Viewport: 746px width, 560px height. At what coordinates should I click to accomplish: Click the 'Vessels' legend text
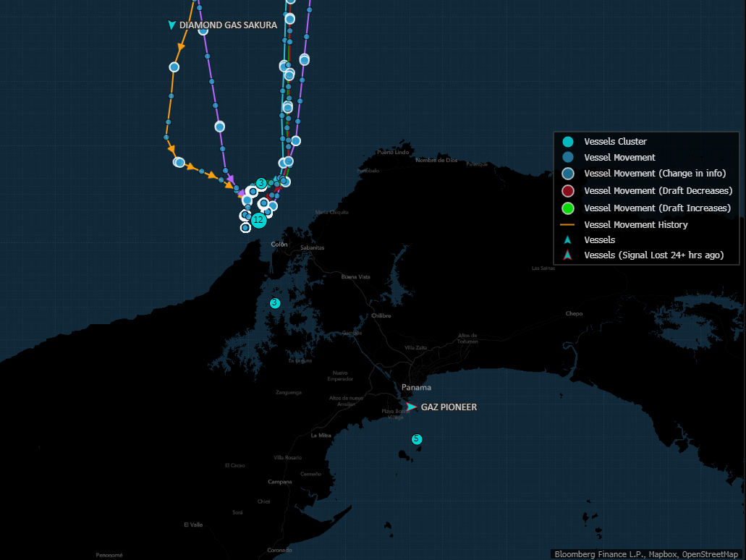click(599, 239)
